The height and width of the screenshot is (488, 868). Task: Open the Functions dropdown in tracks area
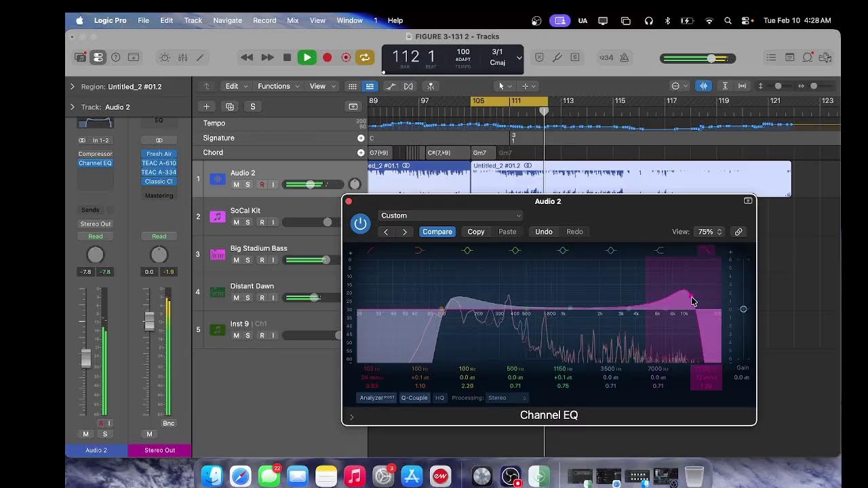(x=278, y=86)
